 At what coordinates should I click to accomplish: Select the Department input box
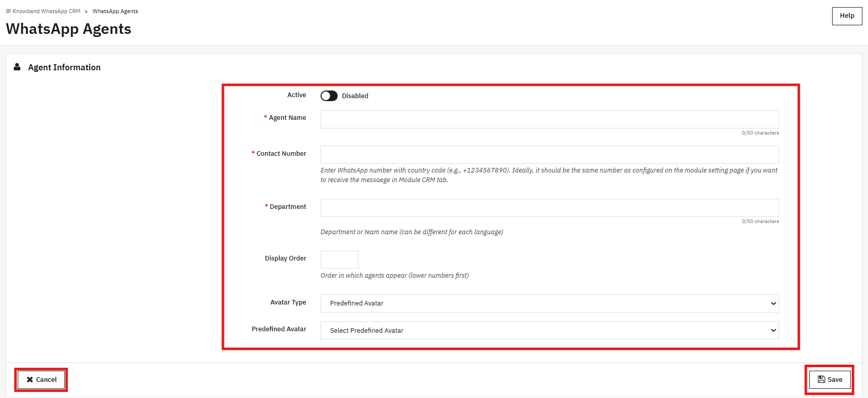[x=550, y=208]
